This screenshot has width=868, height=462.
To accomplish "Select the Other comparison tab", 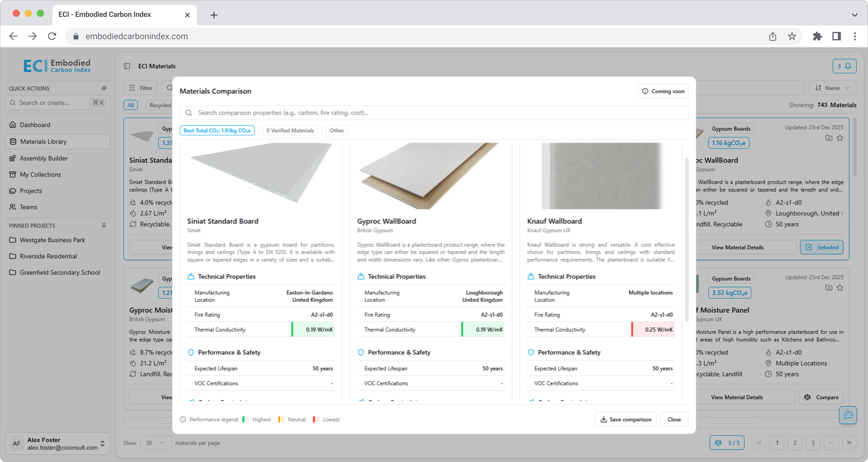I will point(337,130).
